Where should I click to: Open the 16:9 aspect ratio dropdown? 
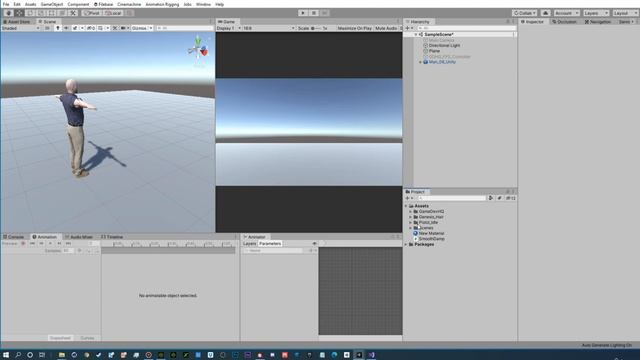269,28
